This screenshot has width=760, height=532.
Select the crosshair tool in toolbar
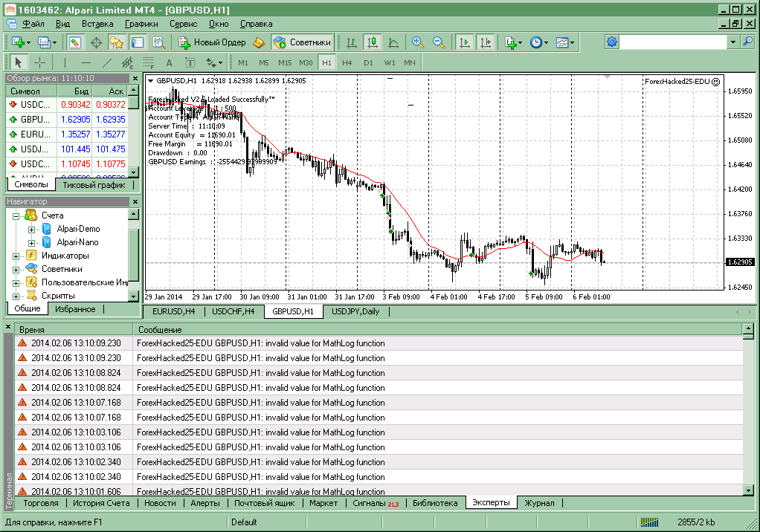coord(39,62)
